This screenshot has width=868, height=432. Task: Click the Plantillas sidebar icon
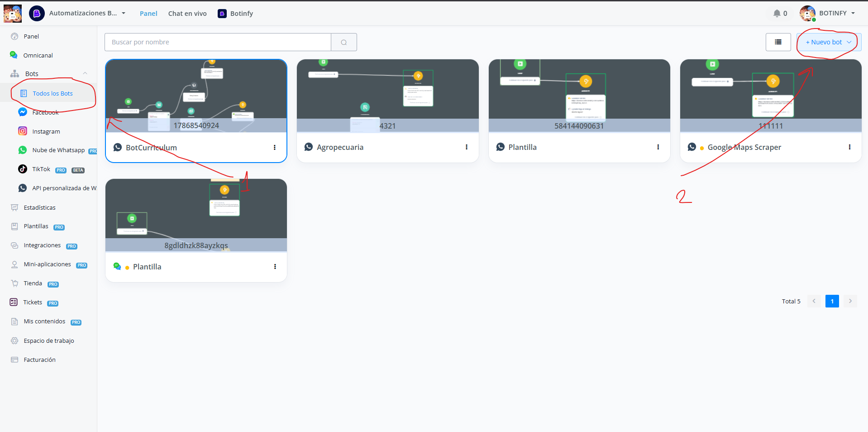point(14,226)
